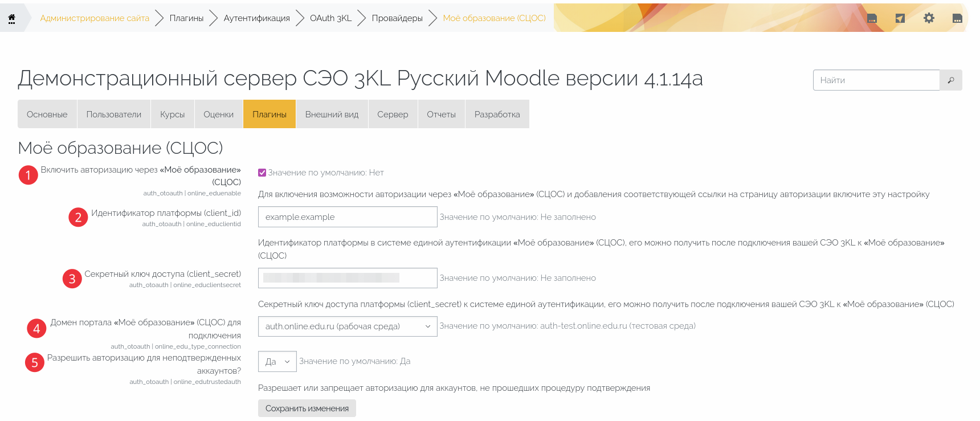Select the Плагины tab
This screenshot has height=421, width=980.
pyautogui.click(x=269, y=114)
